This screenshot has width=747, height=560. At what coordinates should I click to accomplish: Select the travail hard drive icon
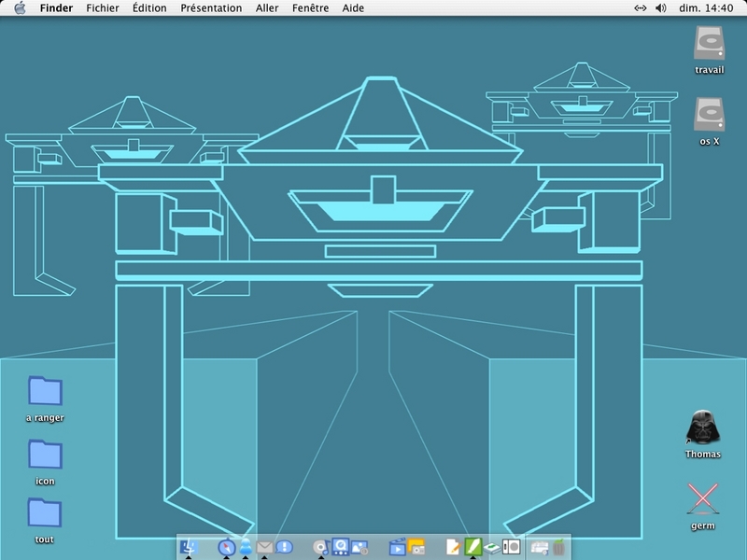point(710,44)
